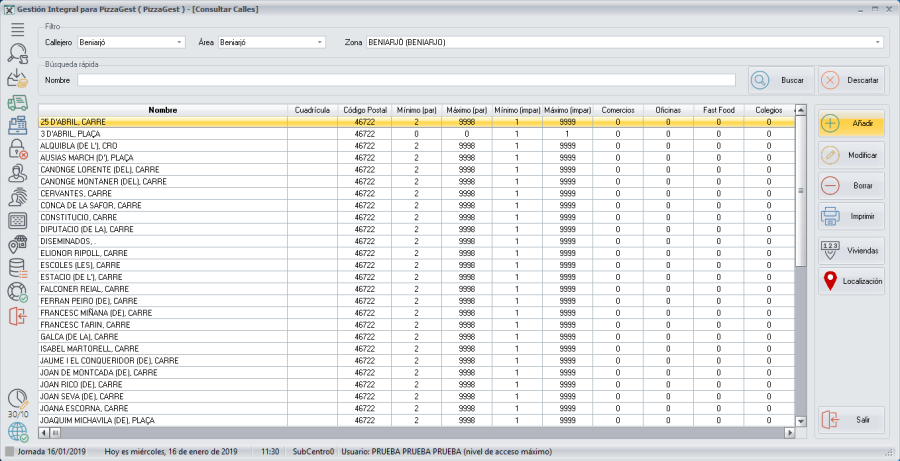Click the Buscar button
Image resolution: width=900 pixels, height=461 pixels.
[780, 80]
